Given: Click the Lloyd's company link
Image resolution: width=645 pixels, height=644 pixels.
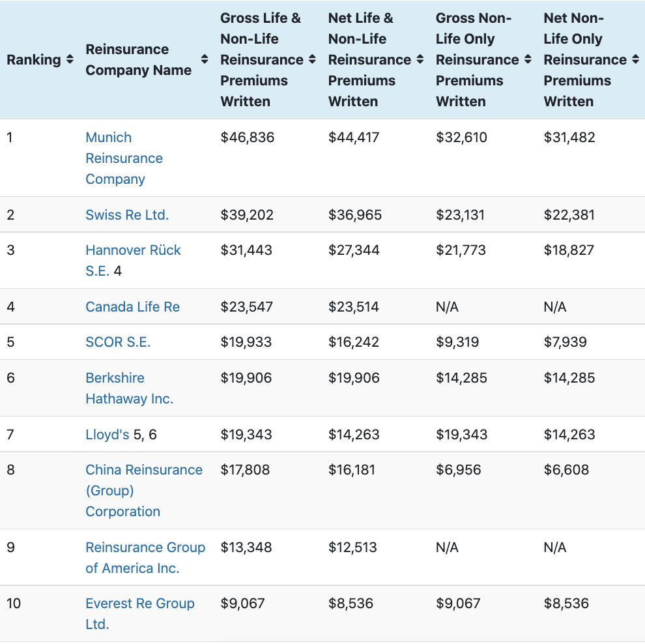Looking at the screenshot, I should (107, 435).
